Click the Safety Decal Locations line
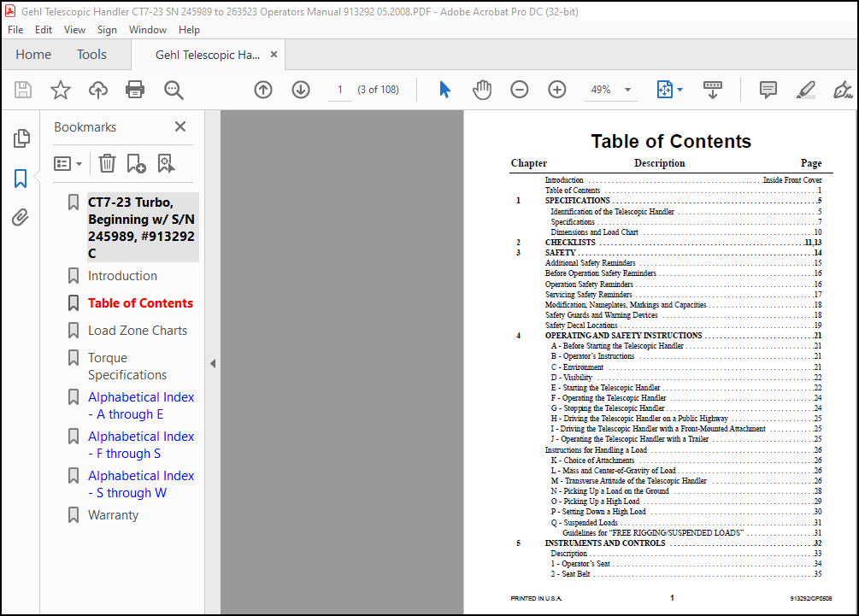 pos(683,325)
